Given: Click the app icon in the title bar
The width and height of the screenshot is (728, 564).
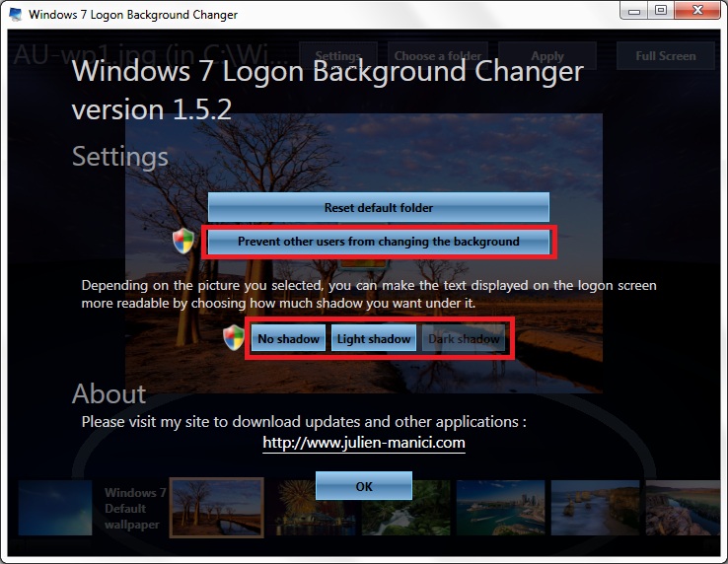Looking at the screenshot, I should (x=16, y=14).
